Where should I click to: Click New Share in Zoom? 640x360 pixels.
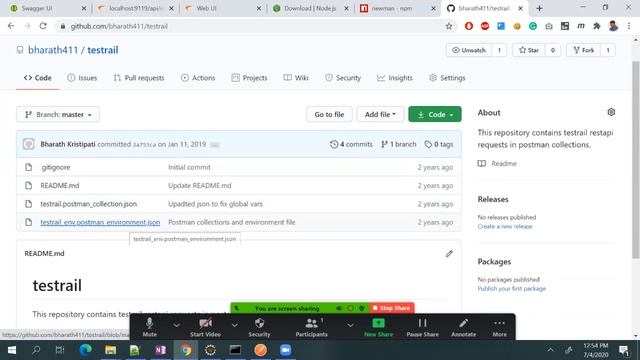(x=378, y=327)
